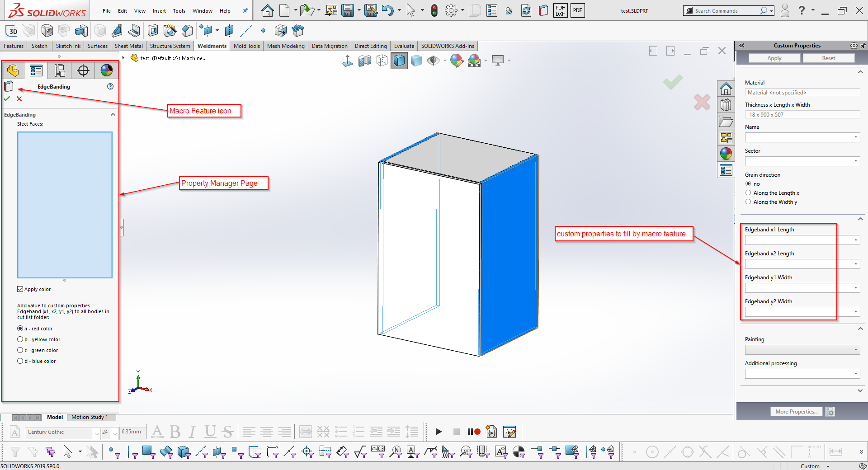
Task: Click the Save icon
Action: coord(348,10)
